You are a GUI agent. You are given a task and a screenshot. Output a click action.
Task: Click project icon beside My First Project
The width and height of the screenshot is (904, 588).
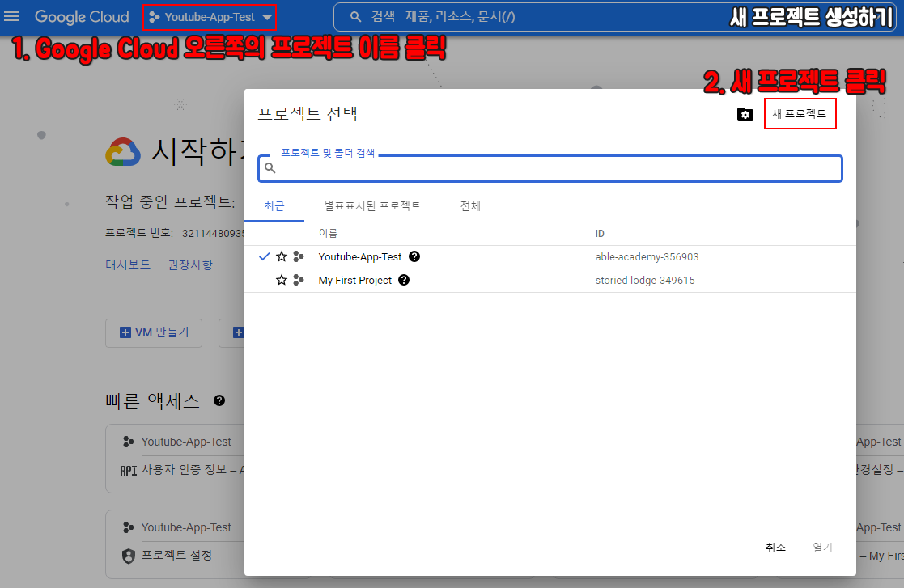tap(299, 281)
